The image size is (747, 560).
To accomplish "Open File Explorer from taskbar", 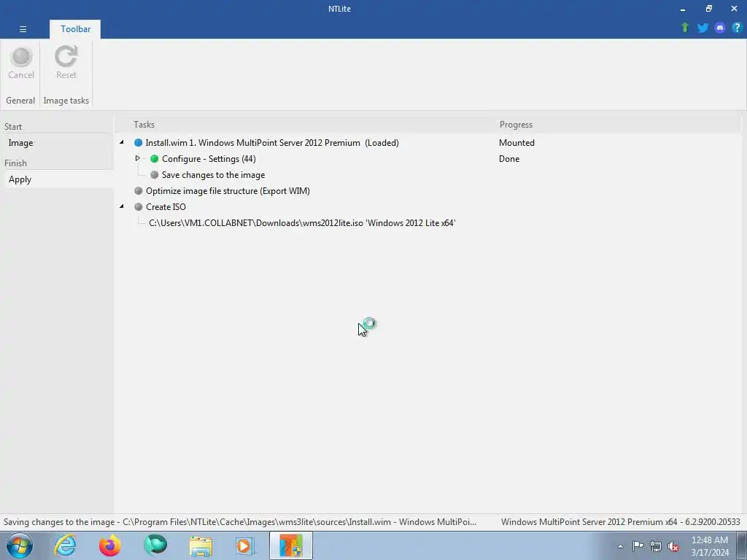I will (201, 545).
